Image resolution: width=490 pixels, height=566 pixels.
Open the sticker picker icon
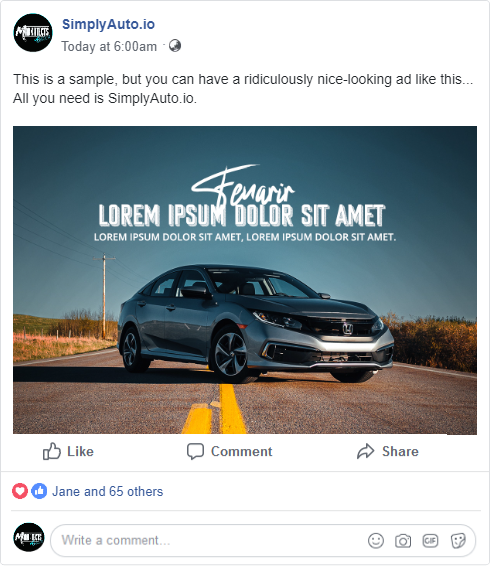click(458, 541)
